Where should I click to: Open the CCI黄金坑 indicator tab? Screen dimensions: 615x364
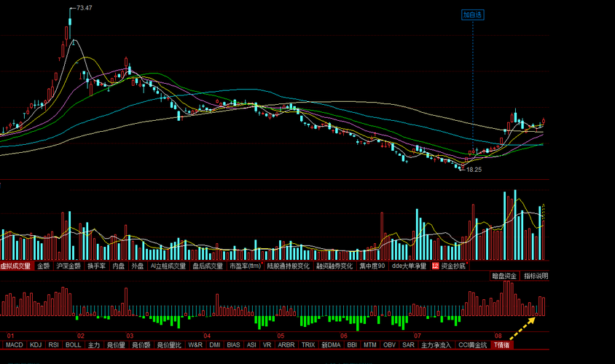(x=473, y=345)
